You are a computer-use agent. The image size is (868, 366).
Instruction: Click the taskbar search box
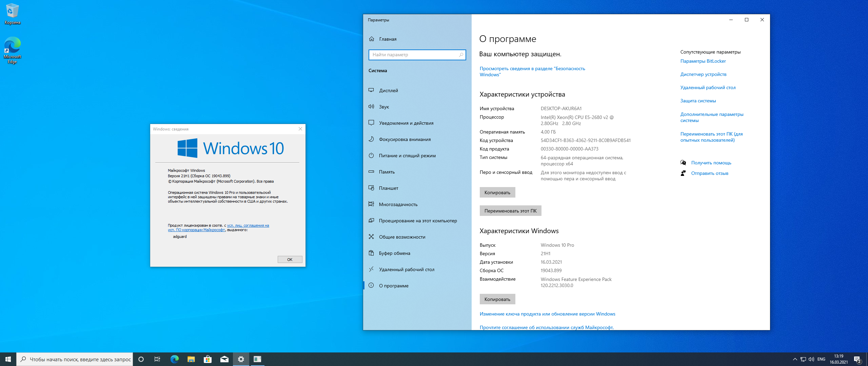(75, 359)
